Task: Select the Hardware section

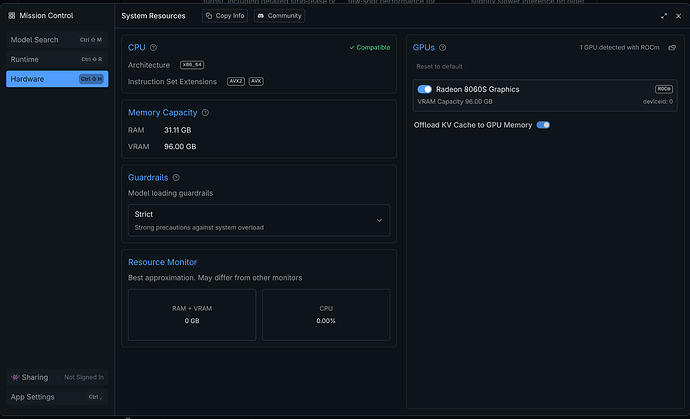Action: (57, 79)
